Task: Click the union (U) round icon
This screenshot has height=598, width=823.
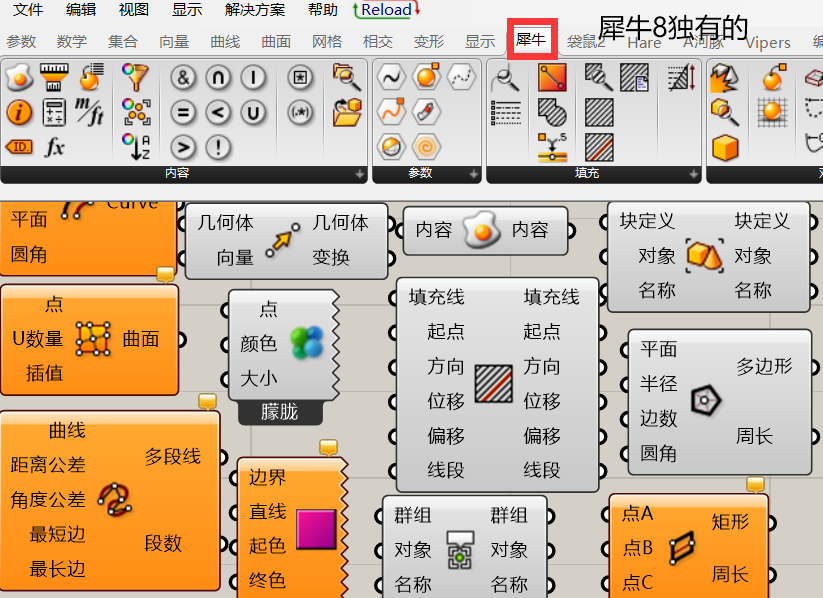Action: tap(253, 113)
